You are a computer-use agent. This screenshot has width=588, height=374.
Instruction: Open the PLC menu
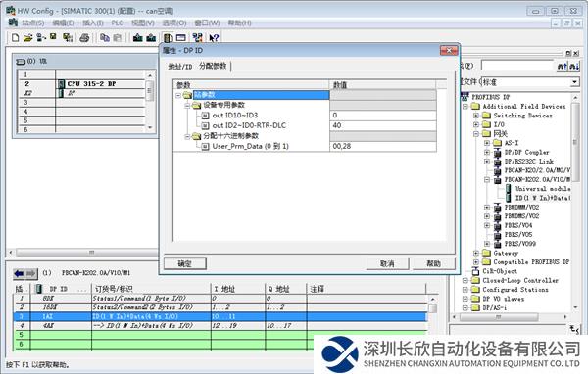118,23
